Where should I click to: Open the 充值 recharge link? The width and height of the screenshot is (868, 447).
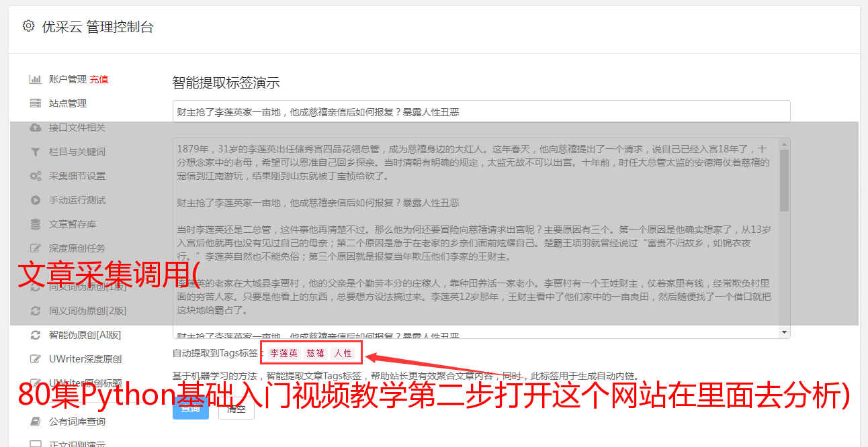[x=99, y=79]
